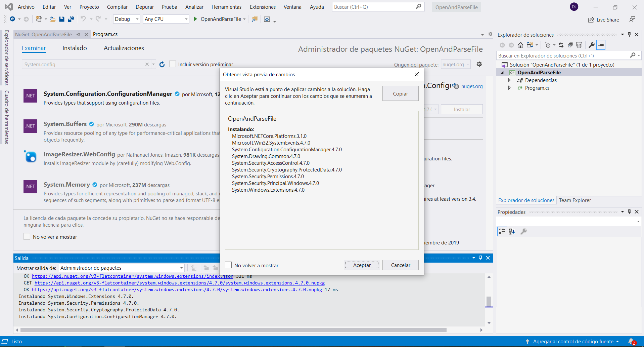
Task: Open the Properties wrench icon in Solution Explorer
Action: 592,45
